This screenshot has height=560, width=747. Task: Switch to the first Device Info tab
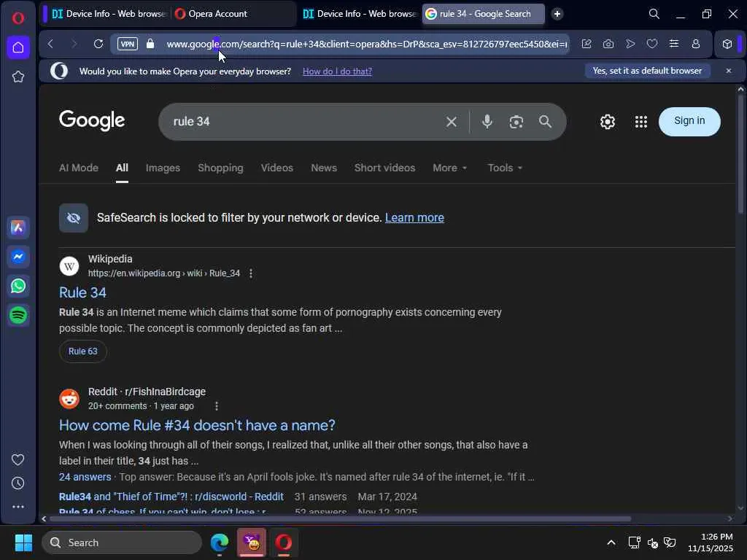click(x=109, y=14)
